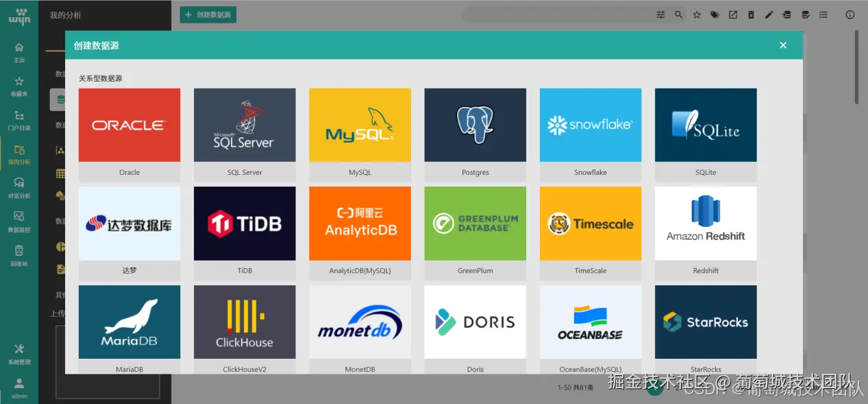The image size is (868, 404).
Task: Pick the Amazon Redshift tile
Action: (706, 233)
